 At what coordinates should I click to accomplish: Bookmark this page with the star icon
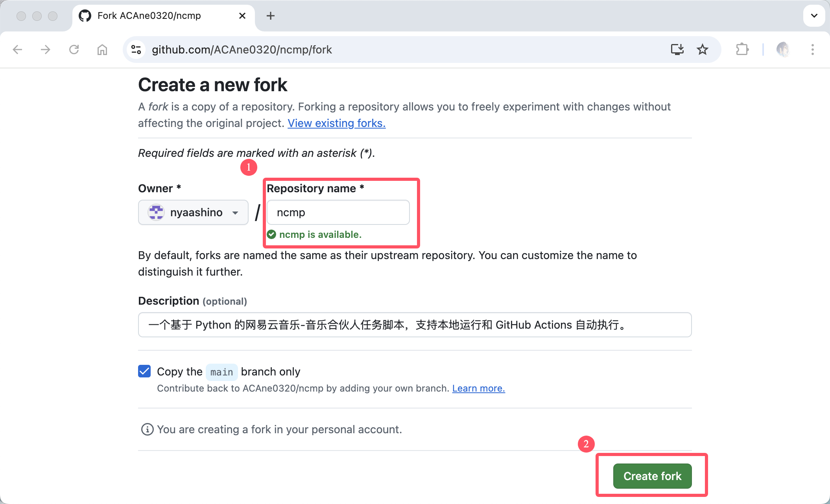pyautogui.click(x=702, y=50)
